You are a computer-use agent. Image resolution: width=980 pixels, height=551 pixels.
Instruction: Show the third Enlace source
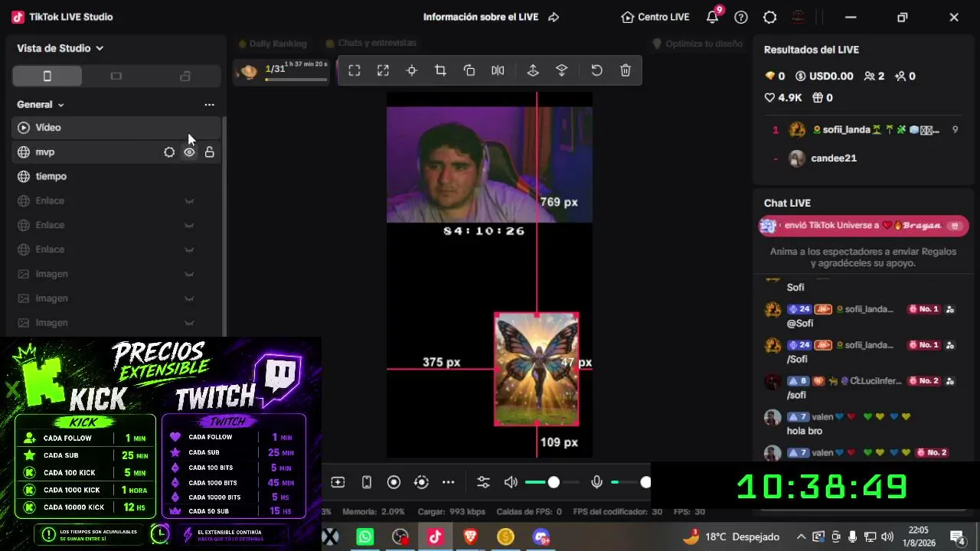pos(189,250)
